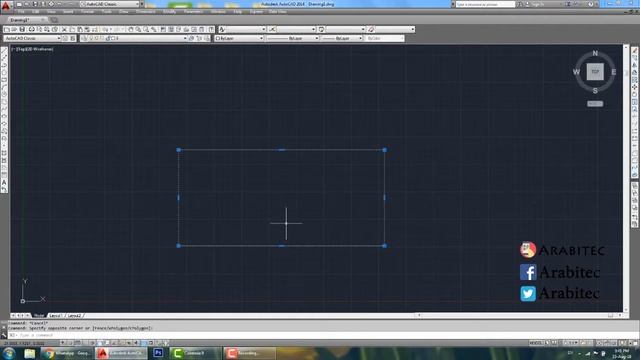Image resolution: width=640 pixels, height=360 pixels.
Task: Click the N compass direction on ViewCube
Action: [x=595, y=53]
